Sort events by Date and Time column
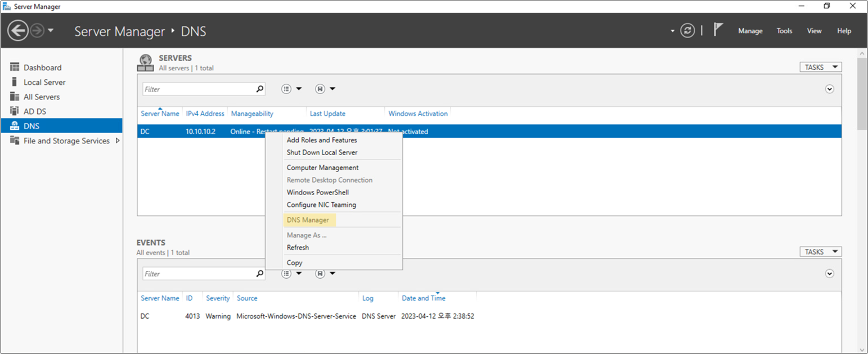The image size is (868, 354). pos(423,298)
